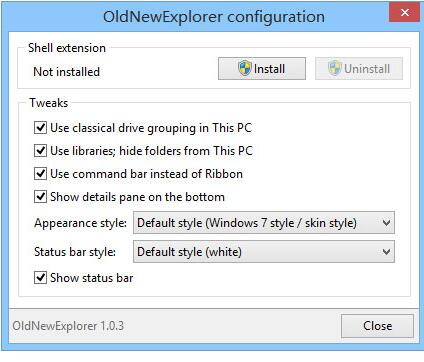Expand Appearance style dropdown arrow
424x362 pixels.
pyautogui.click(x=386, y=223)
